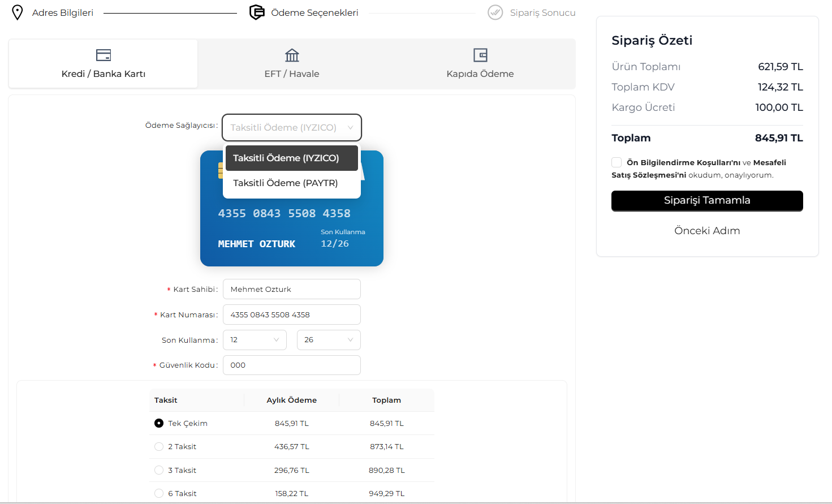
Task: Go back with Önceki Adım
Action: click(707, 231)
